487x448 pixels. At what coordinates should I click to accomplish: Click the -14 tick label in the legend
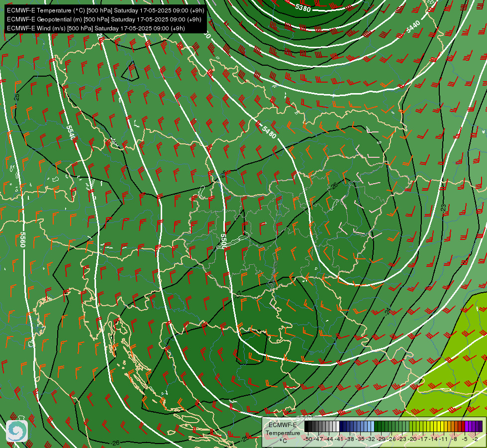(x=433, y=440)
